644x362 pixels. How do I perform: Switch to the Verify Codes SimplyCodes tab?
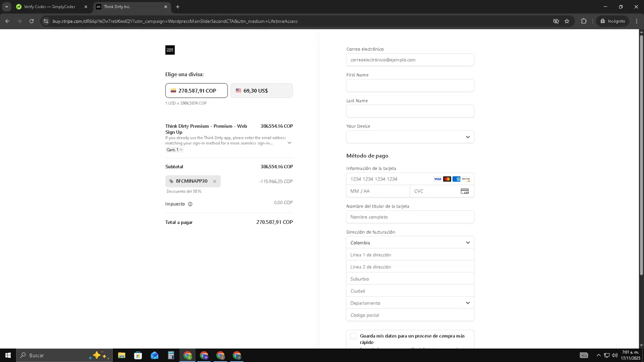click(x=49, y=7)
